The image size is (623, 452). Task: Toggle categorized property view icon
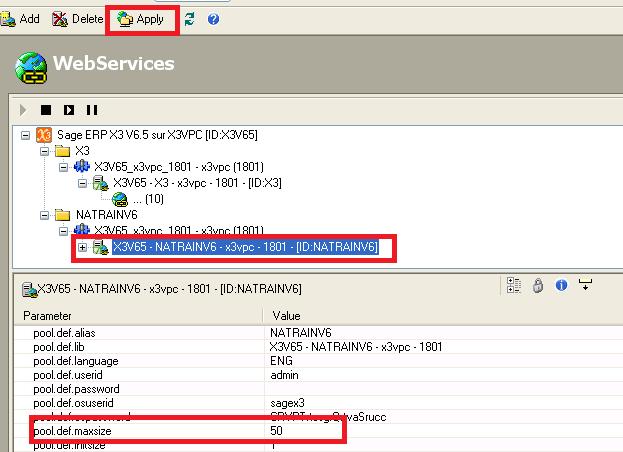click(x=514, y=285)
